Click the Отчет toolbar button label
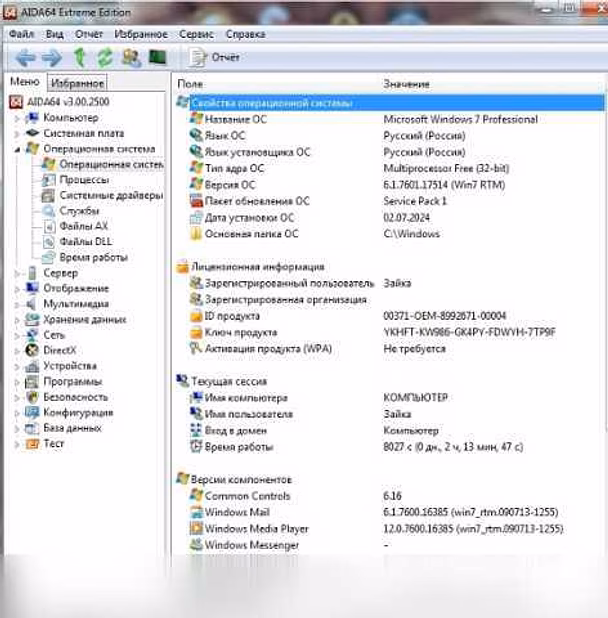The height and width of the screenshot is (618, 608). pyautogui.click(x=225, y=57)
